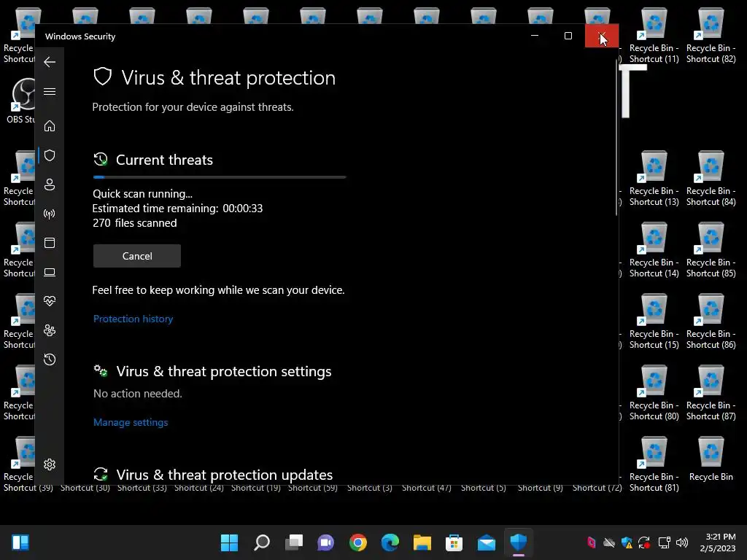Screen dimensions: 747x560
Task: Click the network tray icon
Action: pyautogui.click(x=664, y=542)
